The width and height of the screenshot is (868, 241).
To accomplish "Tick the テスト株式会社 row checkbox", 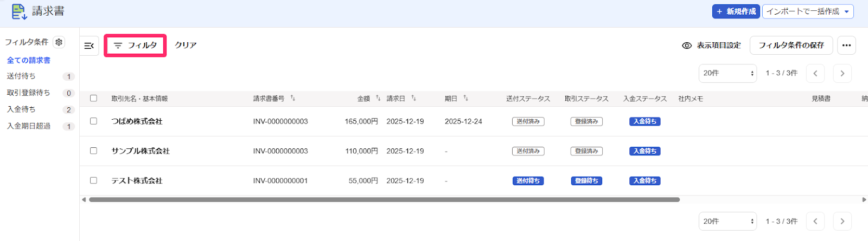I will [93, 180].
